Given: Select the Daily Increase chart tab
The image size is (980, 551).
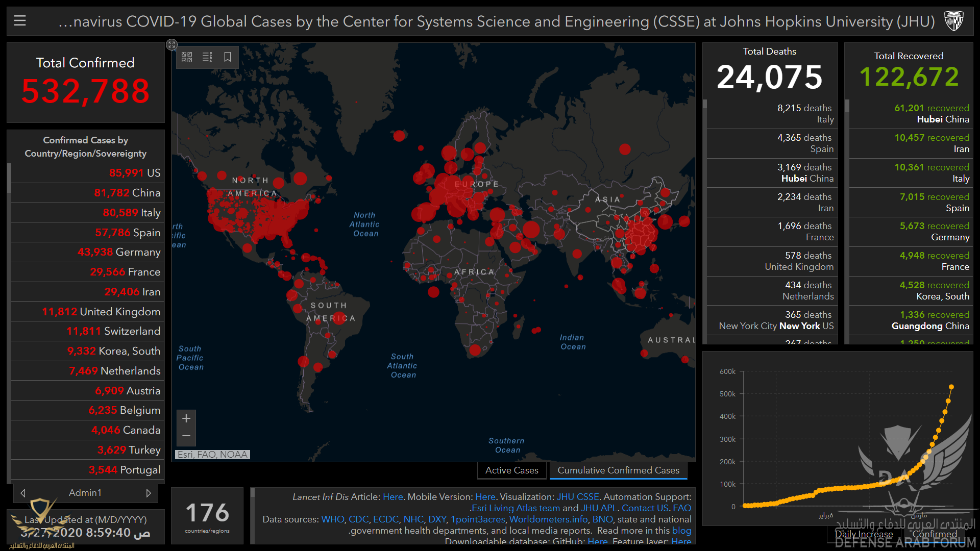Looking at the screenshot, I should pyautogui.click(x=864, y=534).
